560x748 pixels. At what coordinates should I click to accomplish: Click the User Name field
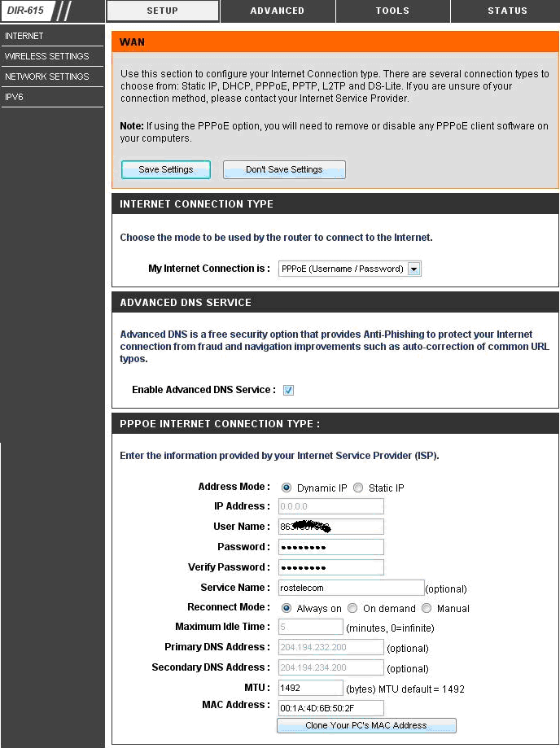click(331, 527)
